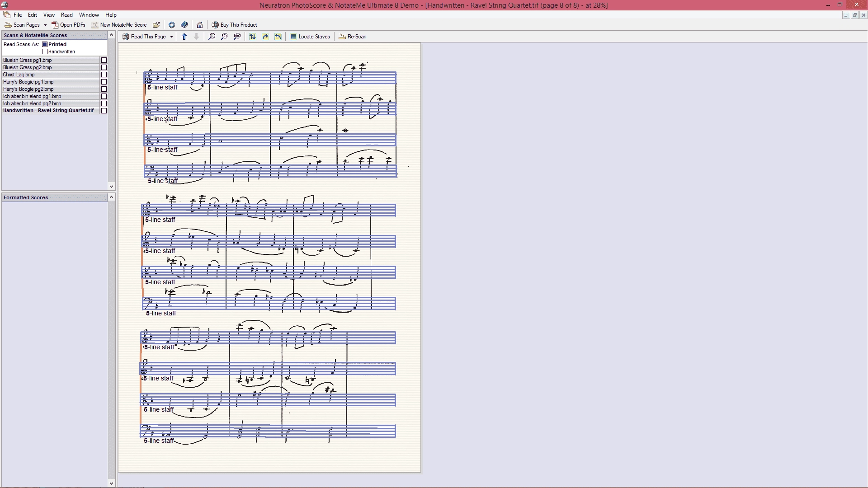Viewport: 868px width, 488px height.
Task: Click scroll down arrow of Scans panel
Action: pyautogui.click(x=111, y=186)
